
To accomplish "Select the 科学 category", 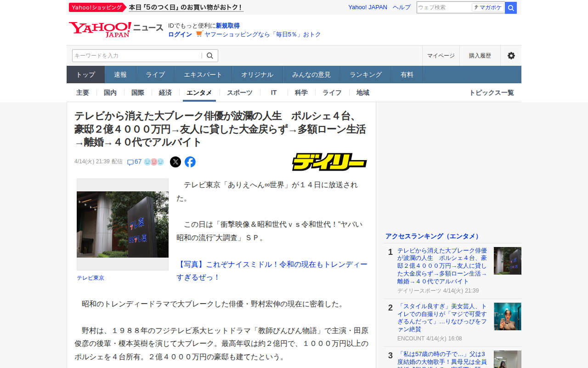I will pyautogui.click(x=301, y=92).
